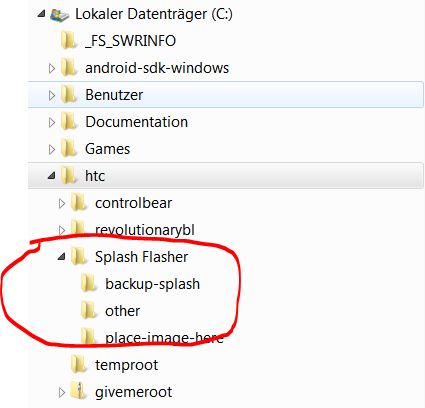Expand the android-sdk-windows folder arrow
This screenshot has height=408, width=425.
pos(52,68)
